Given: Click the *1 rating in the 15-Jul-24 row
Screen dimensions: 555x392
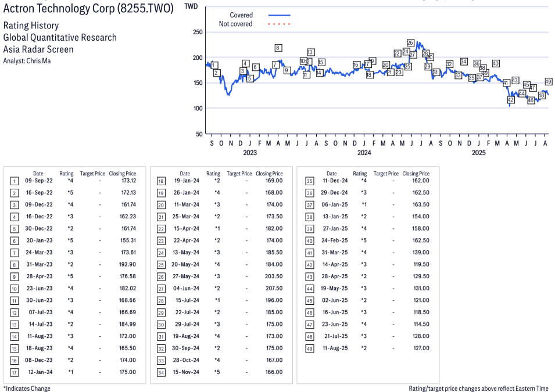Looking at the screenshot, I should (217, 301).
